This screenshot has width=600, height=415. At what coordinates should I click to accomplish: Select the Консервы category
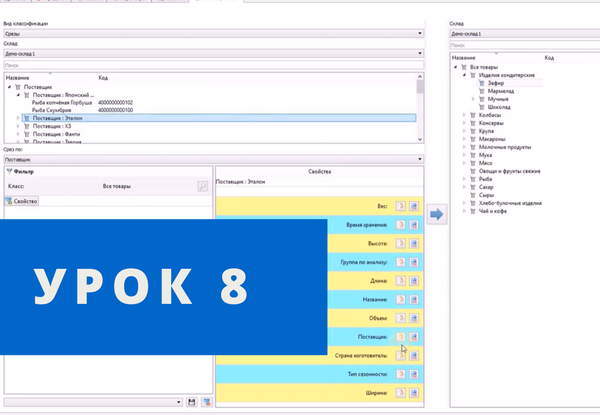click(x=491, y=123)
